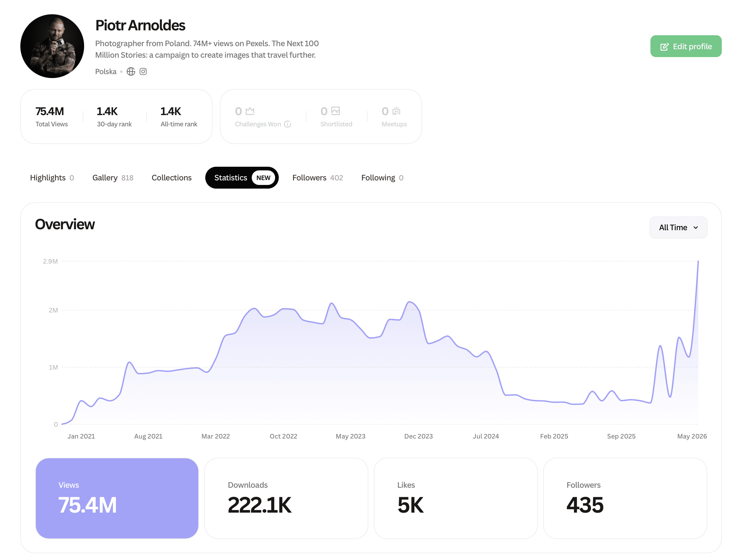Click the pencil icon on Edit profile
747x560 pixels.
(x=664, y=46)
